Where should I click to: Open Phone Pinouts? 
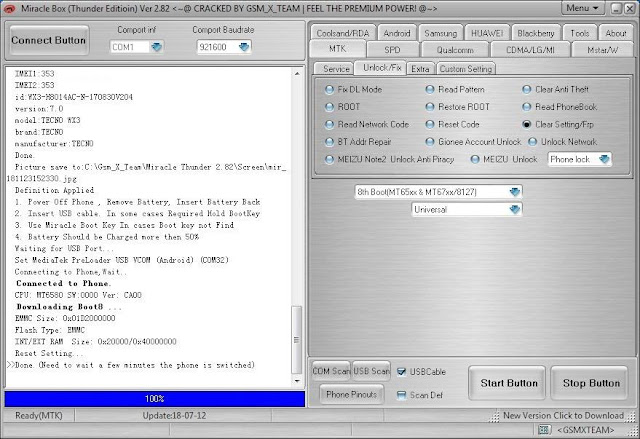351,395
